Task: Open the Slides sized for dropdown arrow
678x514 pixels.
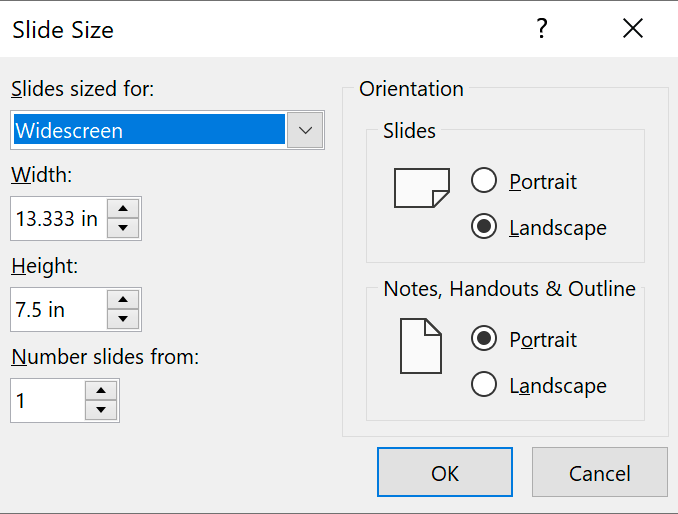Action: click(x=306, y=130)
